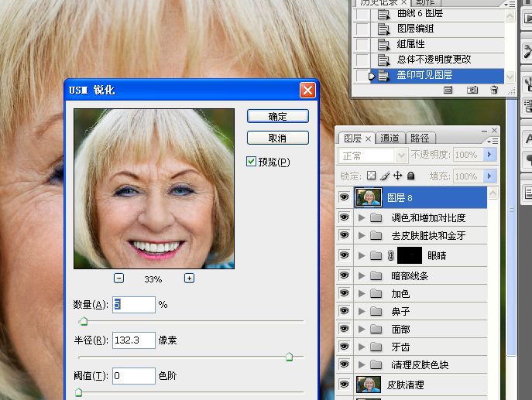Click the 数量 amount slider handle
The height and width of the screenshot is (400, 532).
tap(84, 321)
